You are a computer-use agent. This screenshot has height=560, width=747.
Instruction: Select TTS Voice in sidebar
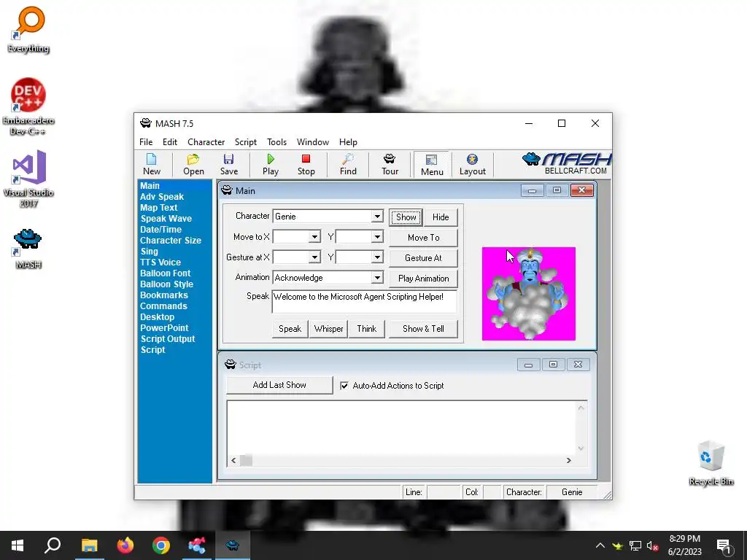click(x=160, y=262)
